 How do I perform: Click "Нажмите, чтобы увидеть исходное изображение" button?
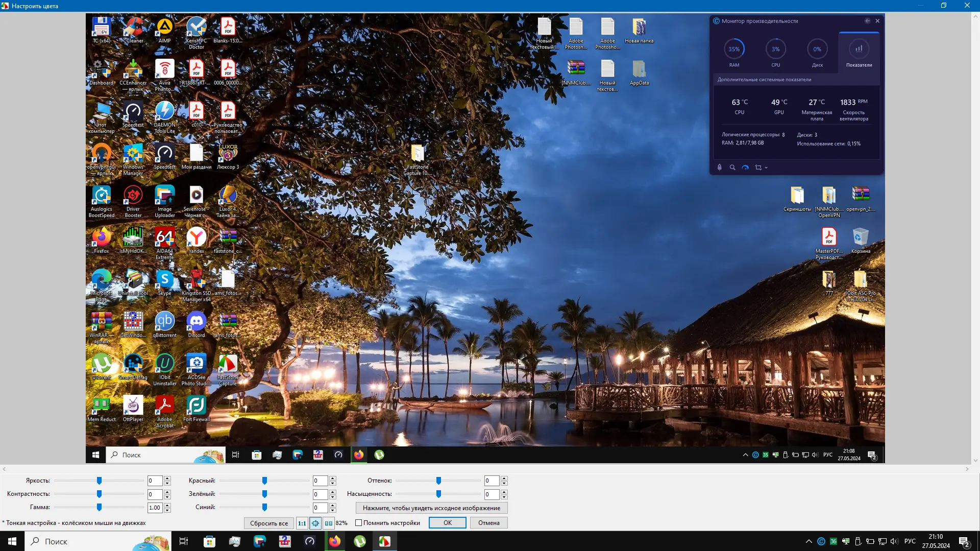[x=431, y=508]
